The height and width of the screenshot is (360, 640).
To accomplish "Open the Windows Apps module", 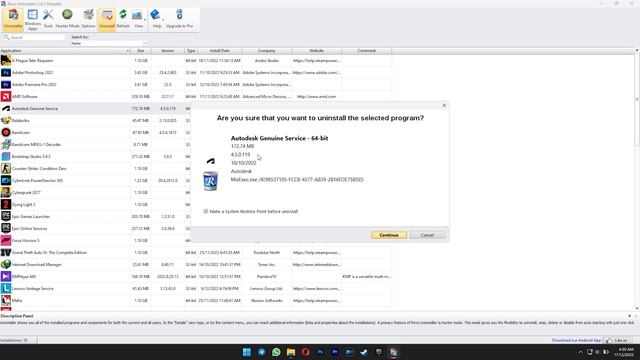I will tap(33, 19).
